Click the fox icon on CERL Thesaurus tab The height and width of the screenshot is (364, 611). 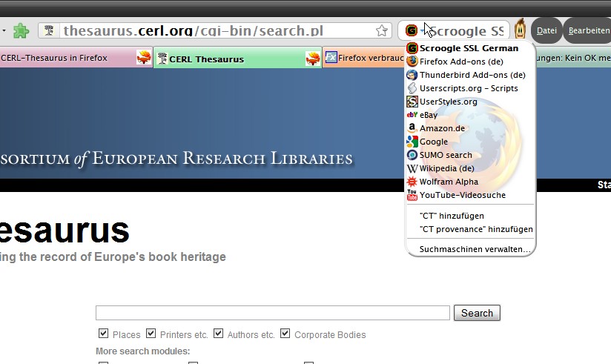(312, 59)
